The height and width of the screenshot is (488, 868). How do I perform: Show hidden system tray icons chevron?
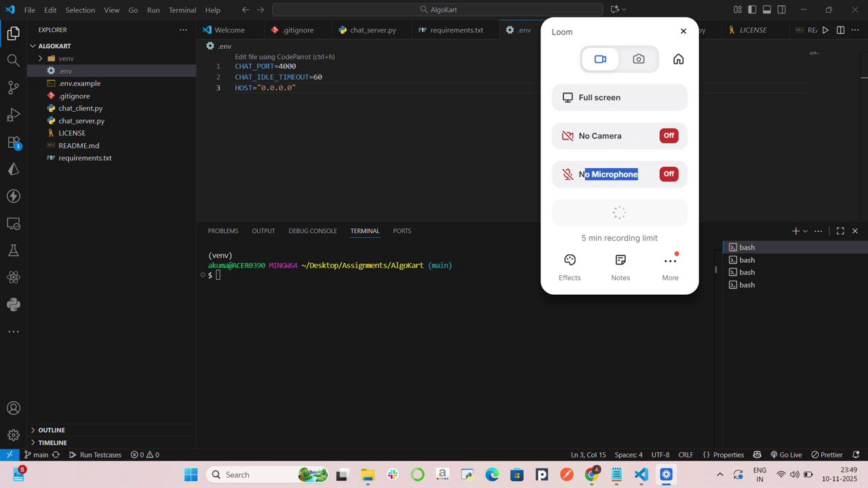(x=720, y=474)
